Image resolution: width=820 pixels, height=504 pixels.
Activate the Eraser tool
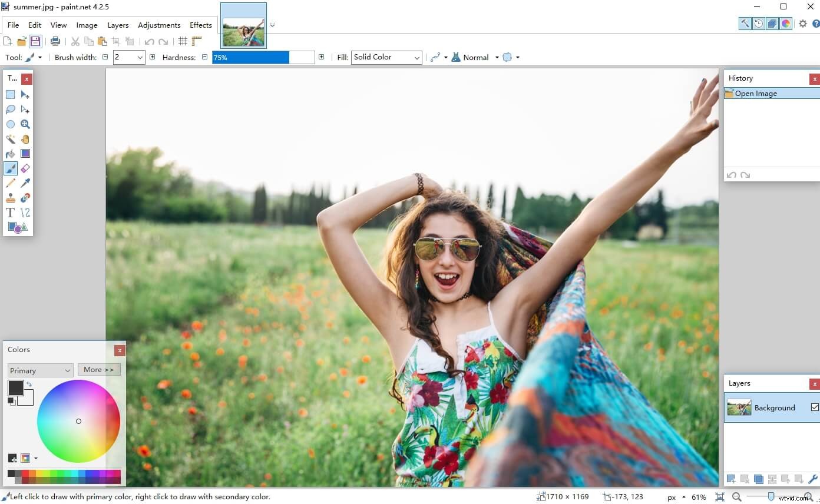(x=25, y=168)
